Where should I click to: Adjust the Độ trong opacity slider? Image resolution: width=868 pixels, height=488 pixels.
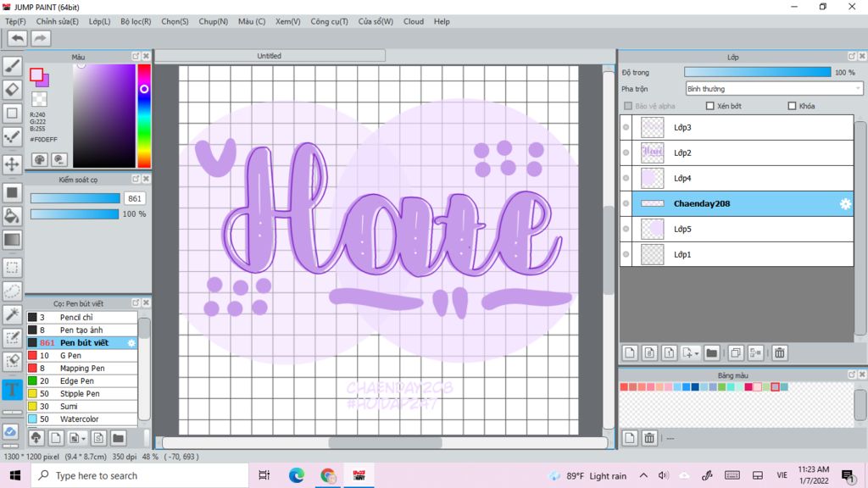(x=757, y=72)
